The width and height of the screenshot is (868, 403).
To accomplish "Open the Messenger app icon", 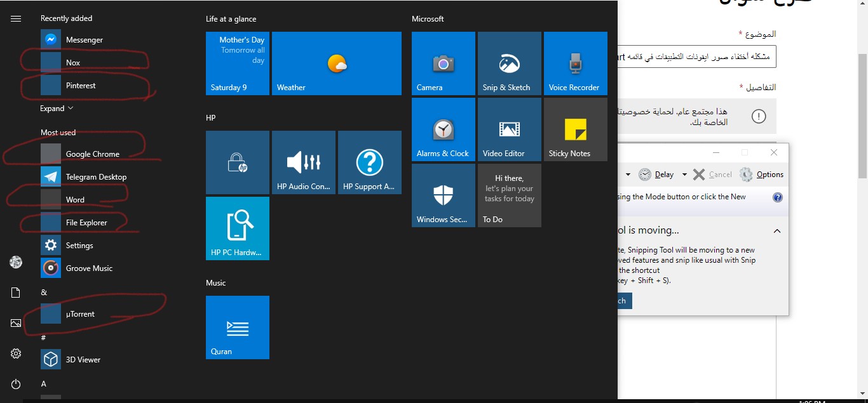I will 51,39.
